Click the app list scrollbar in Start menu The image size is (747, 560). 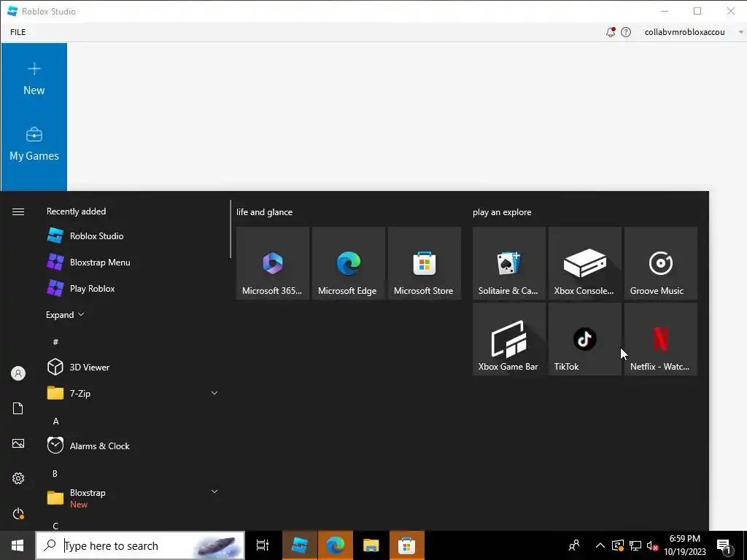pos(231,229)
